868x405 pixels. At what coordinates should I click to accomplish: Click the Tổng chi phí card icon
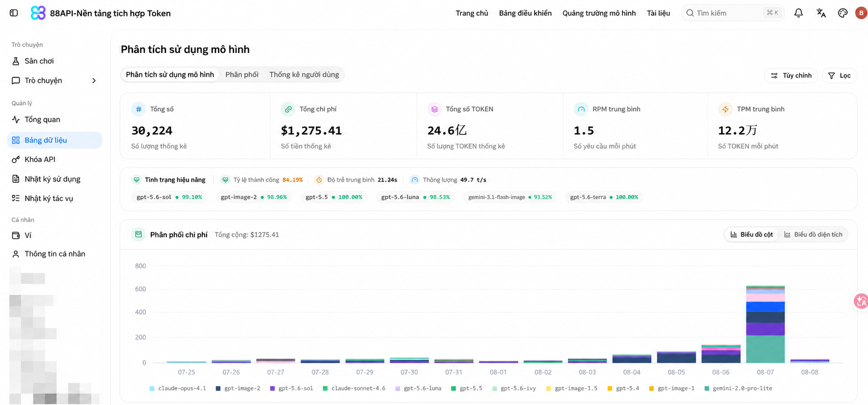288,109
